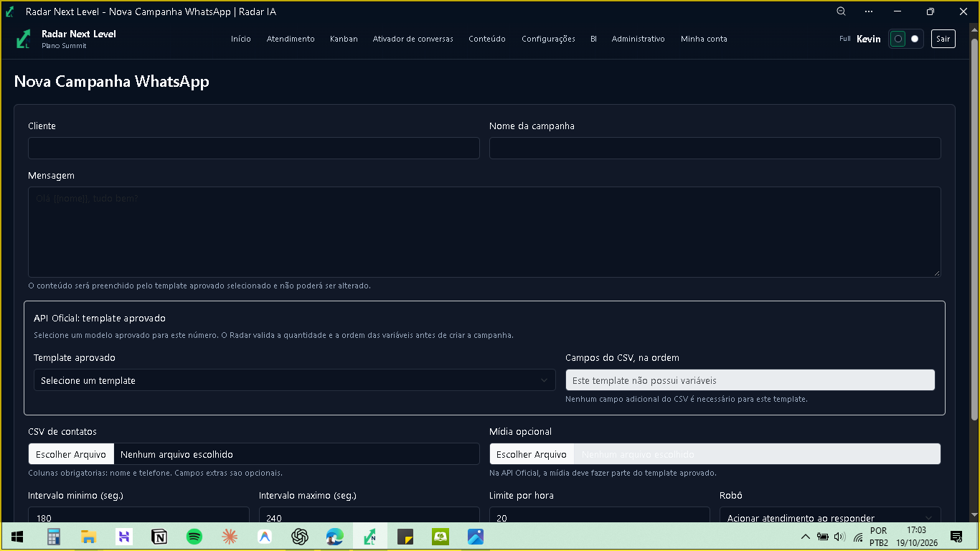The height and width of the screenshot is (551, 980).
Task: Click the Intervalo minimo field showing 180
Action: 138,515
